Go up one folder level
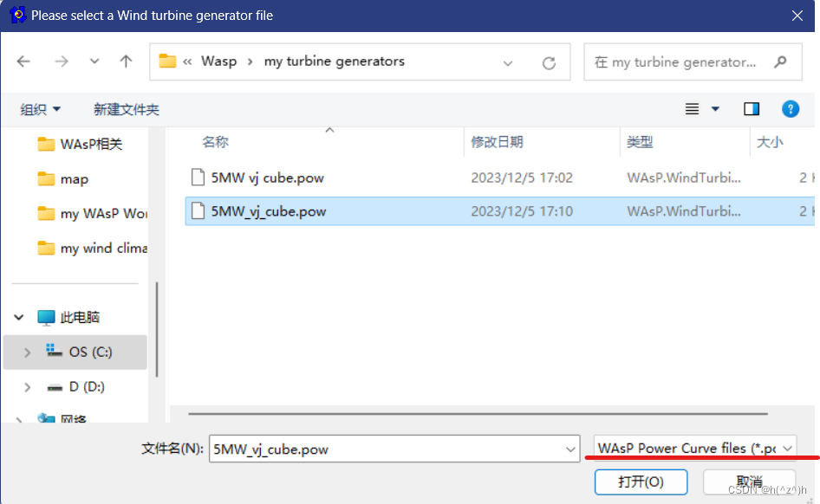Viewport: 820px width, 504px height. [x=126, y=61]
